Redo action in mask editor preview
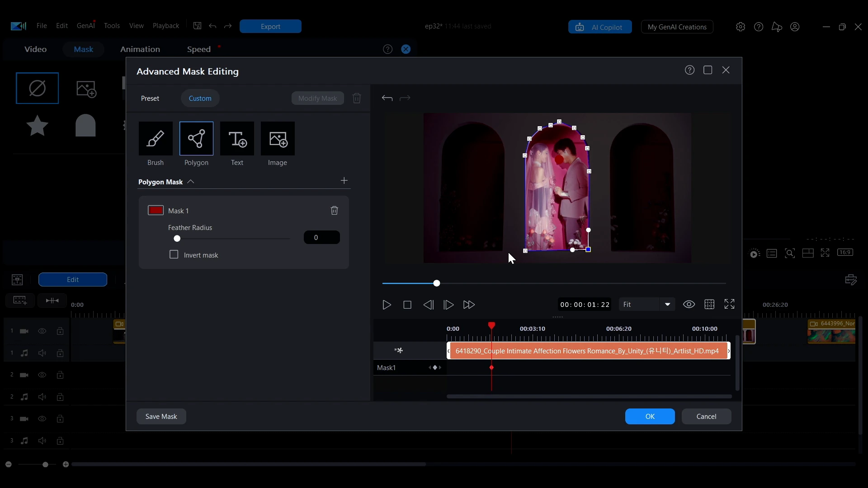868x488 pixels. pyautogui.click(x=405, y=98)
